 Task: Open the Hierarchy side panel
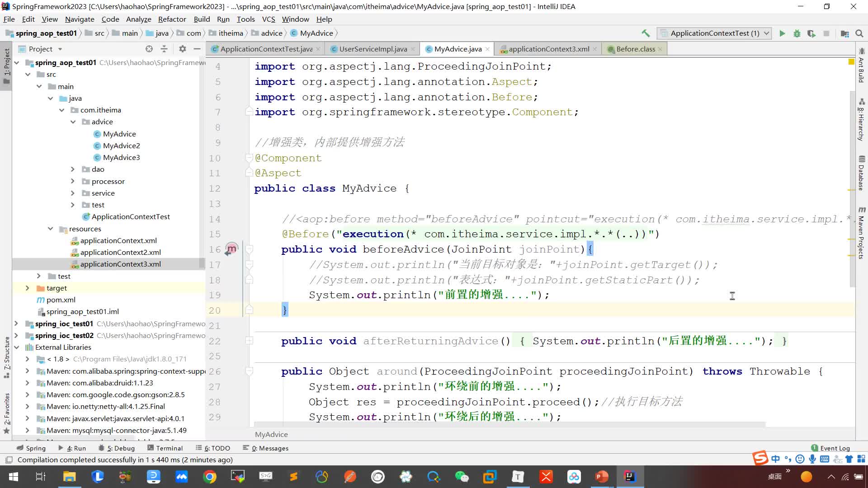861,120
